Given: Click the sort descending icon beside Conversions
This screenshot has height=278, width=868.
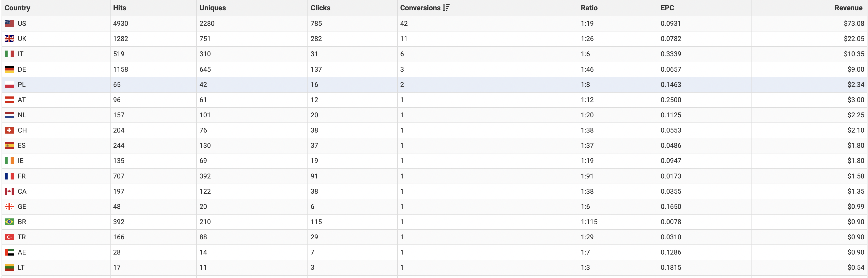Looking at the screenshot, I should [446, 8].
